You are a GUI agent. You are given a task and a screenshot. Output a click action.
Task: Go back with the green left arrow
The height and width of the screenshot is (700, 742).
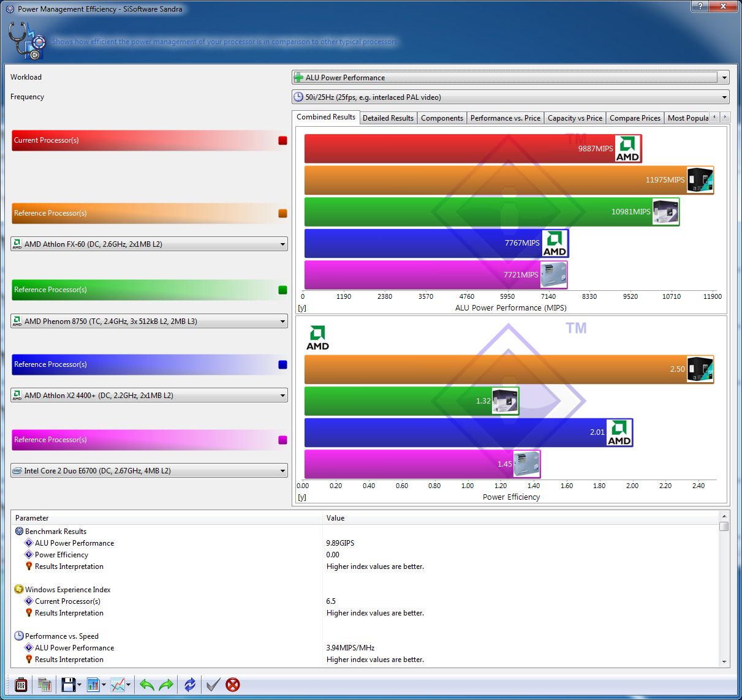coord(146,684)
